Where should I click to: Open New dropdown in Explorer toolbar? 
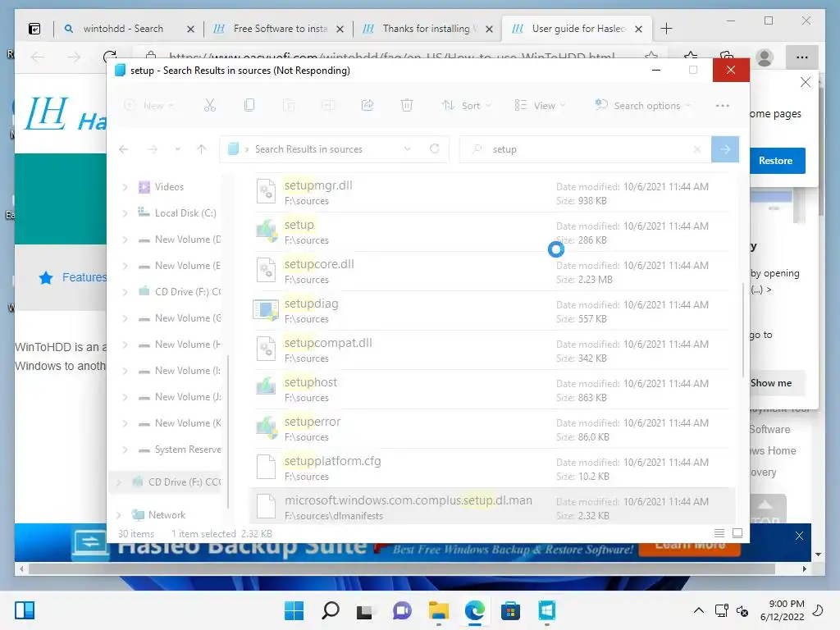point(149,106)
